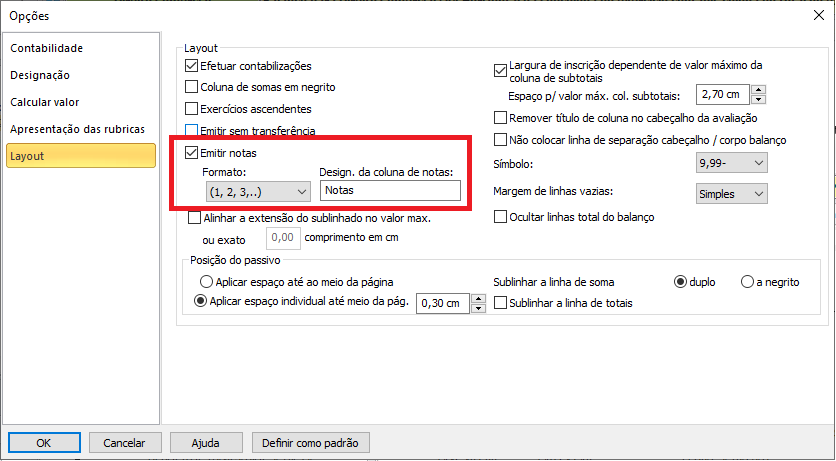Click the ou exato 0,00 length field
Viewport: 836px width, 461px height.
point(283,238)
